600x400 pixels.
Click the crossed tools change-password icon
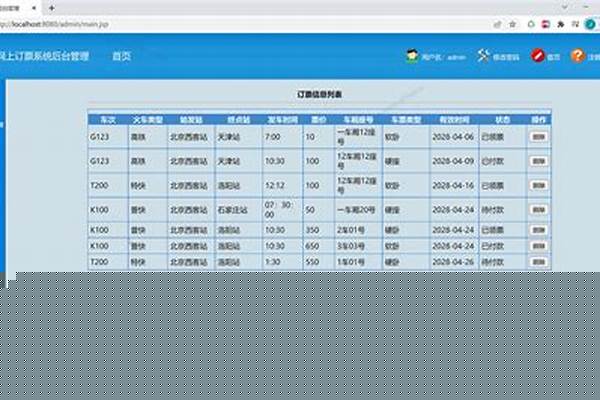tap(483, 56)
